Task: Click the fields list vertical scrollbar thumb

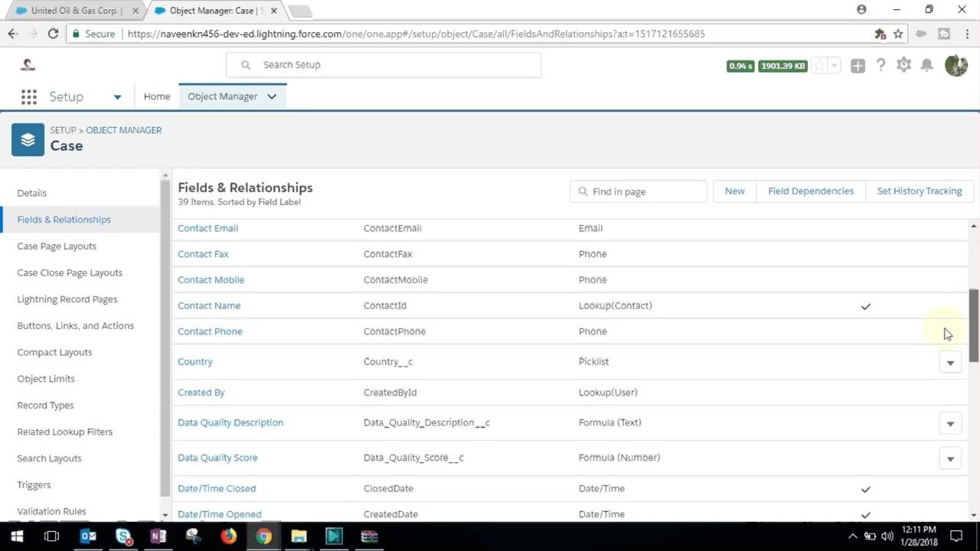Action: (x=974, y=326)
